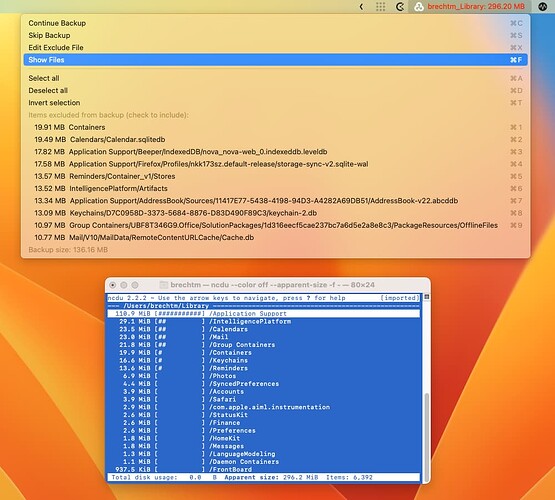Click the highlighted Show Files item

click(275, 60)
